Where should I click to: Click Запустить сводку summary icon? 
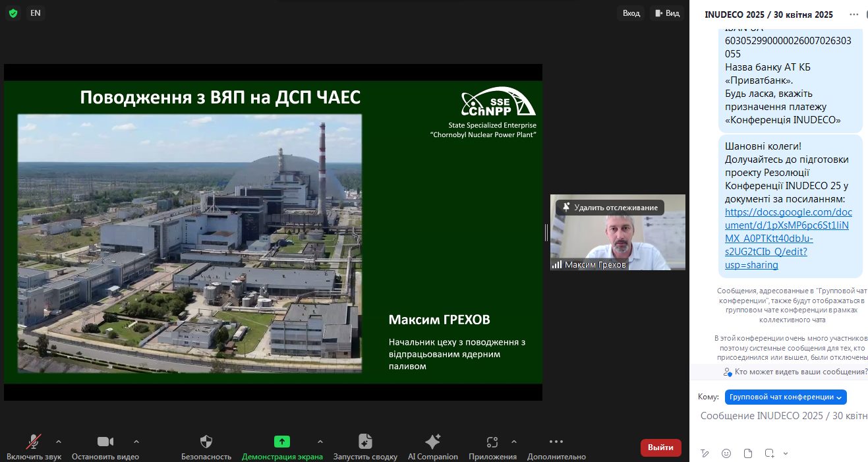365,442
